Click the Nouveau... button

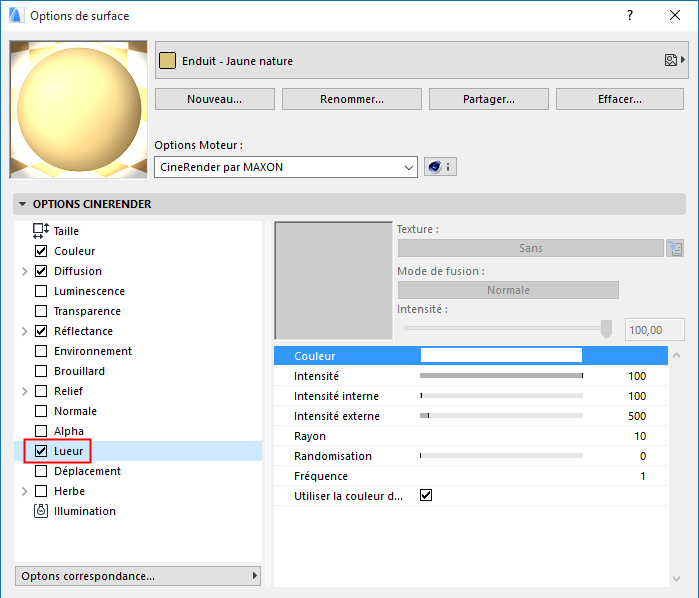coord(214,99)
